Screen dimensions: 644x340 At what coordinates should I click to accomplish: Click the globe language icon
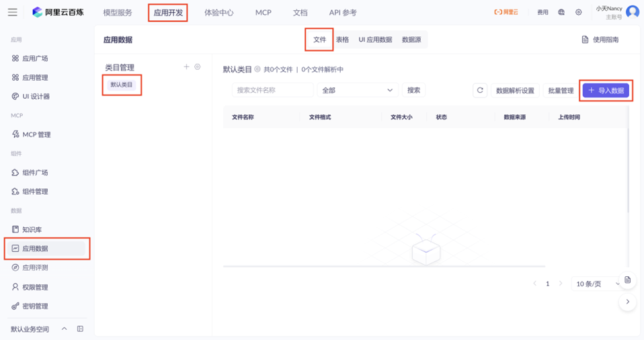pyautogui.click(x=561, y=12)
